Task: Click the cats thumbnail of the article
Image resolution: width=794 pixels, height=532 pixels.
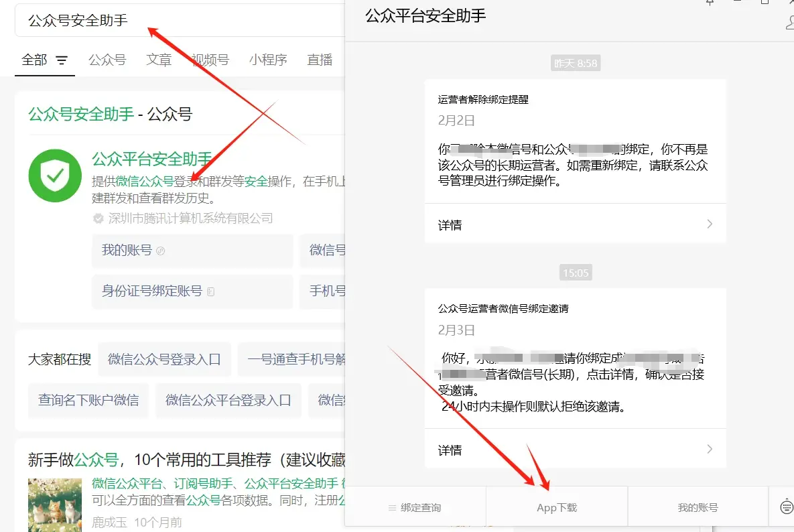Action: pyautogui.click(x=55, y=505)
